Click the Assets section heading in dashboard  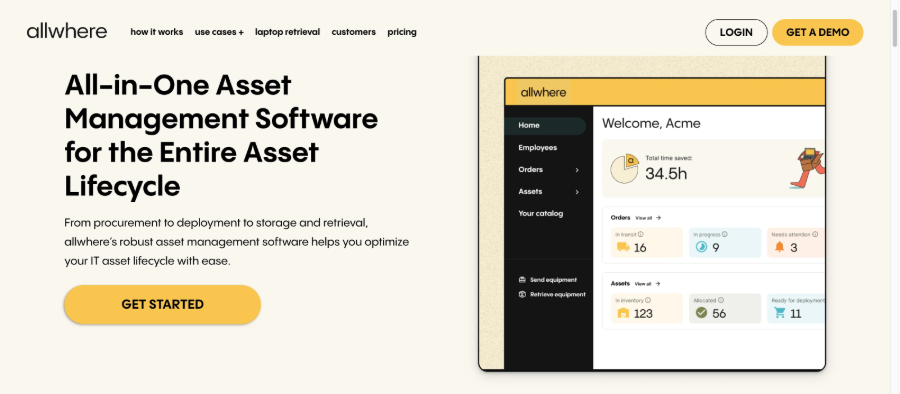coord(620,284)
